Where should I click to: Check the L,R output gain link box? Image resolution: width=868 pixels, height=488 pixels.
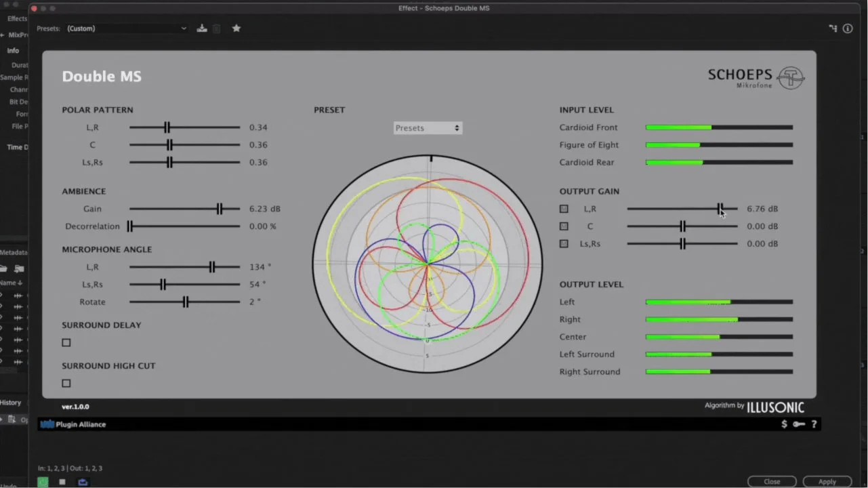pyautogui.click(x=564, y=209)
